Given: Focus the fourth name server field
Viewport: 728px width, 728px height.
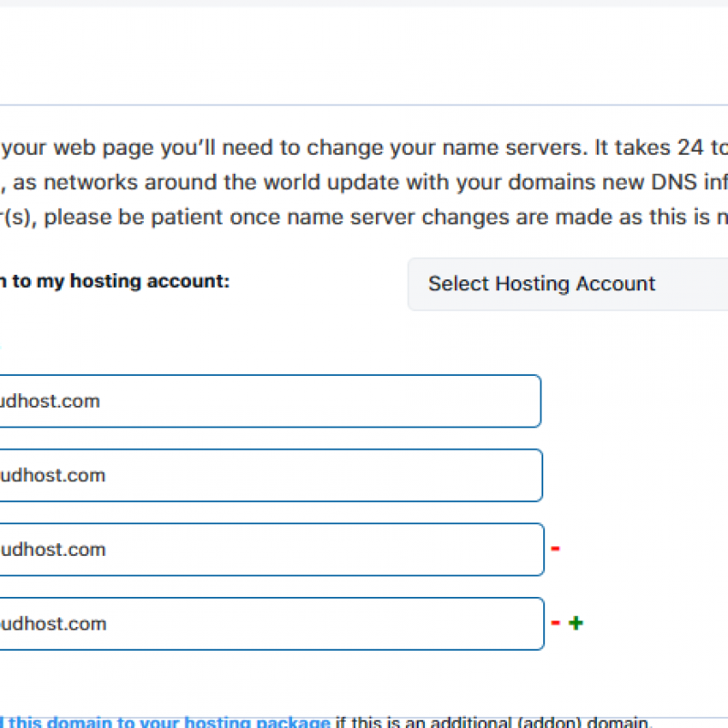Looking at the screenshot, I should [x=272, y=623].
